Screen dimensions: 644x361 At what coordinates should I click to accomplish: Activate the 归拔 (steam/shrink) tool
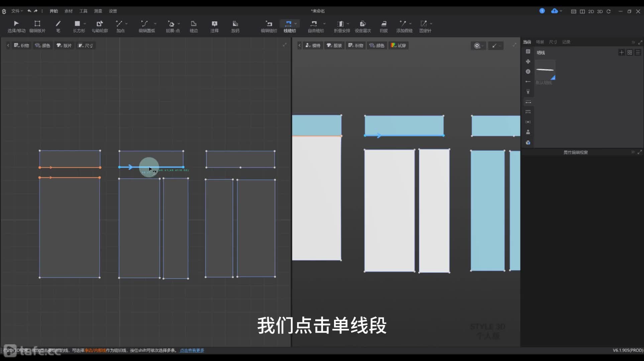pyautogui.click(x=384, y=26)
